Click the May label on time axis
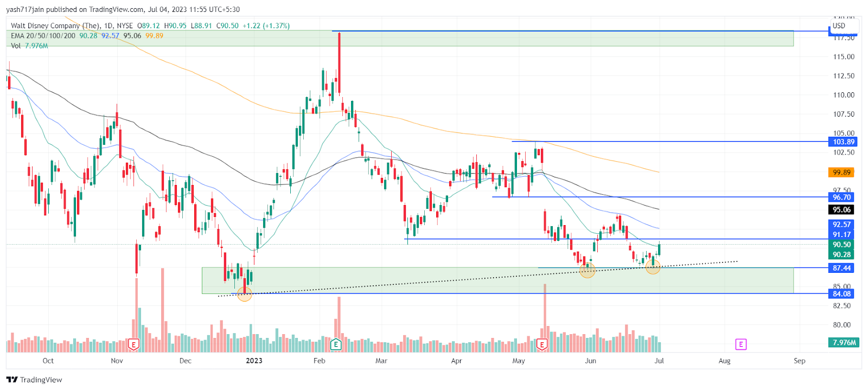This screenshot has width=868, height=390. 519,361
